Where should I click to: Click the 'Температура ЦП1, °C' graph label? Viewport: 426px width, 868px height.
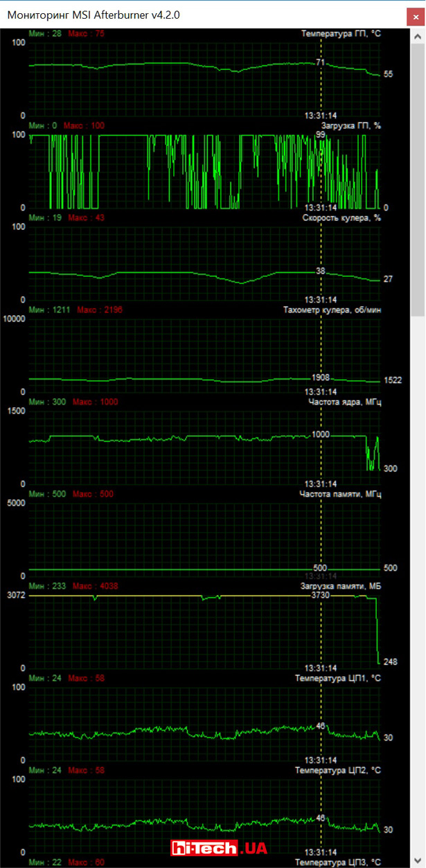tap(337, 678)
